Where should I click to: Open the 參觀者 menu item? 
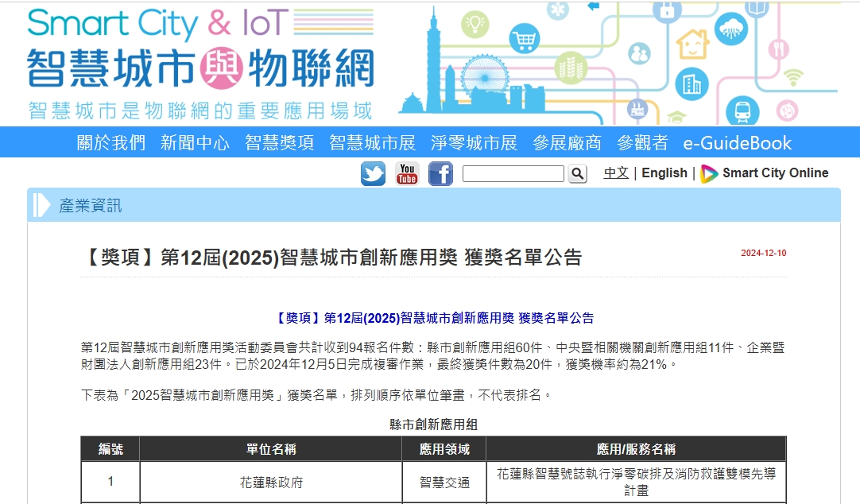pyautogui.click(x=642, y=143)
